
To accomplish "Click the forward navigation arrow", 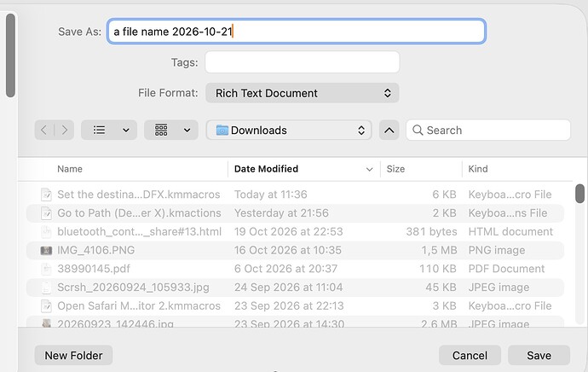I will (x=65, y=131).
